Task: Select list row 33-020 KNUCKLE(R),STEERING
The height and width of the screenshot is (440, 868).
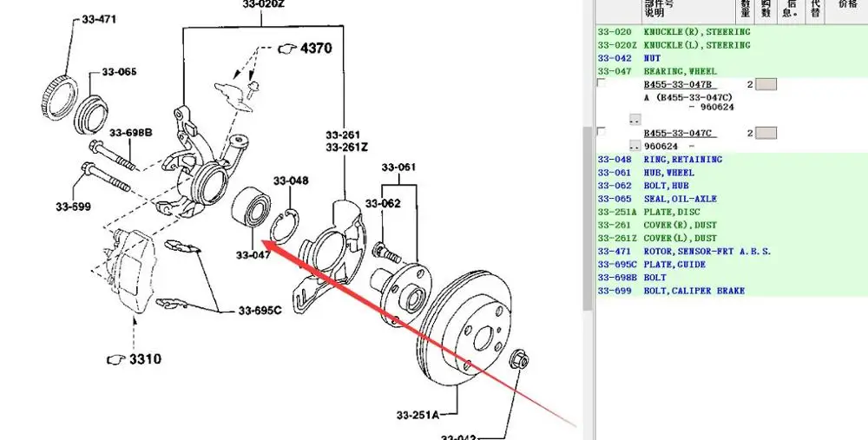Action: click(731, 32)
